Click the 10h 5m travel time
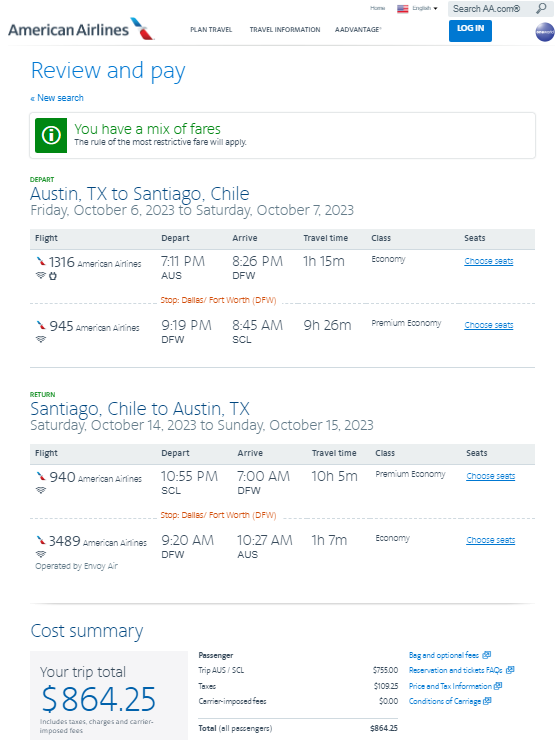Image resolution: width=555 pixels, height=740 pixels. (334, 476)
